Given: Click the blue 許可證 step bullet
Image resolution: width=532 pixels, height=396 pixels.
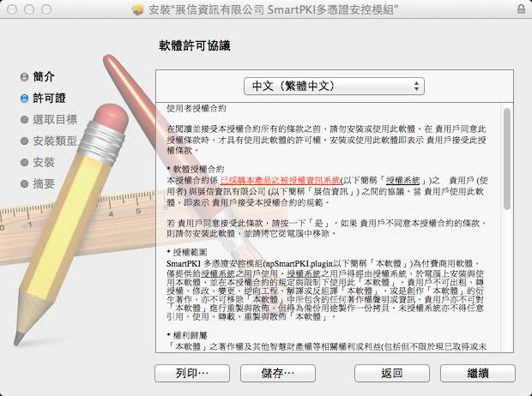Looking at the screenshot, I should (24, 99).
